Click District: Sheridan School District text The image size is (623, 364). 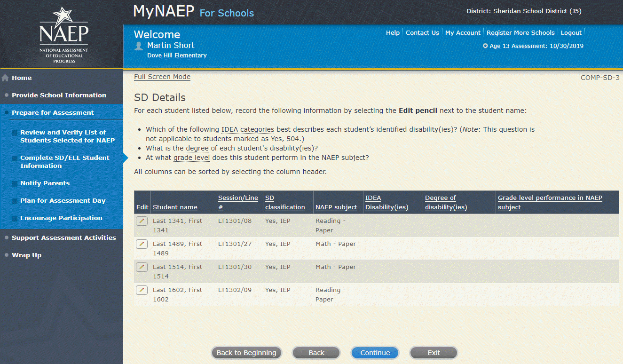tap(524, 11)
